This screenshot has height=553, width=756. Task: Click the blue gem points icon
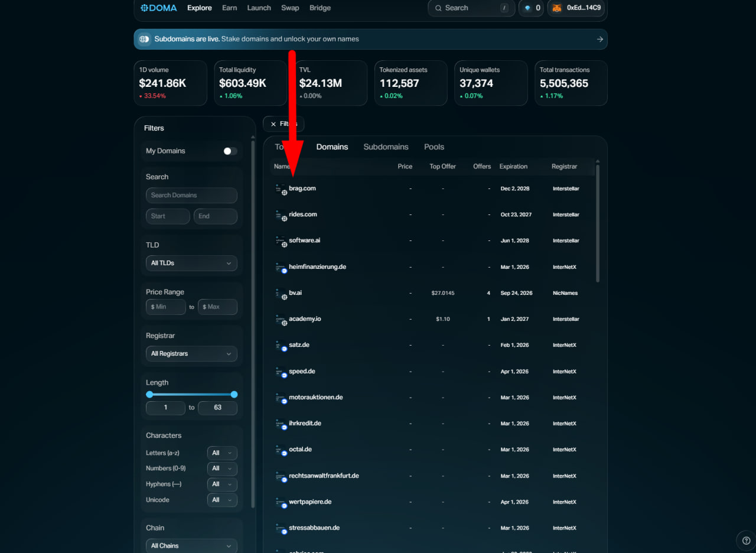(x=527, y=8)
